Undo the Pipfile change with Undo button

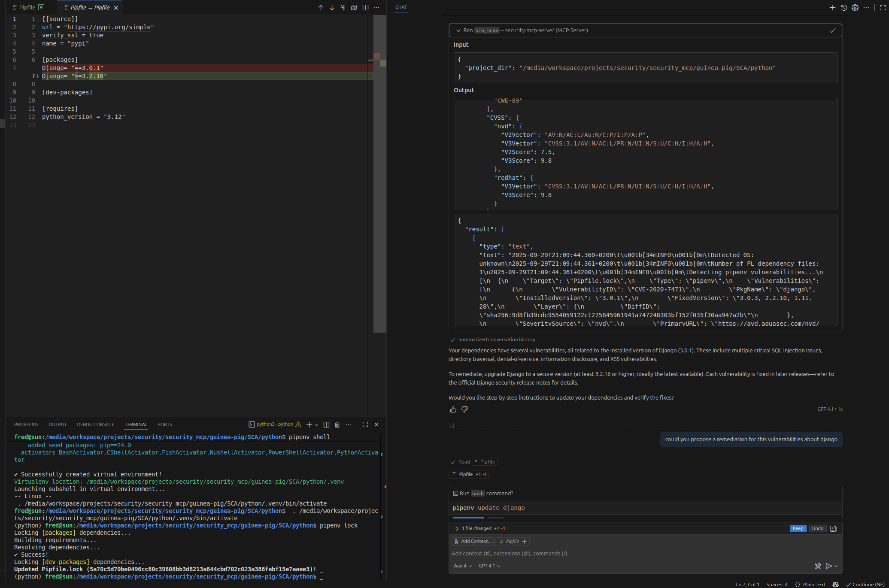(x=817, y=528)
